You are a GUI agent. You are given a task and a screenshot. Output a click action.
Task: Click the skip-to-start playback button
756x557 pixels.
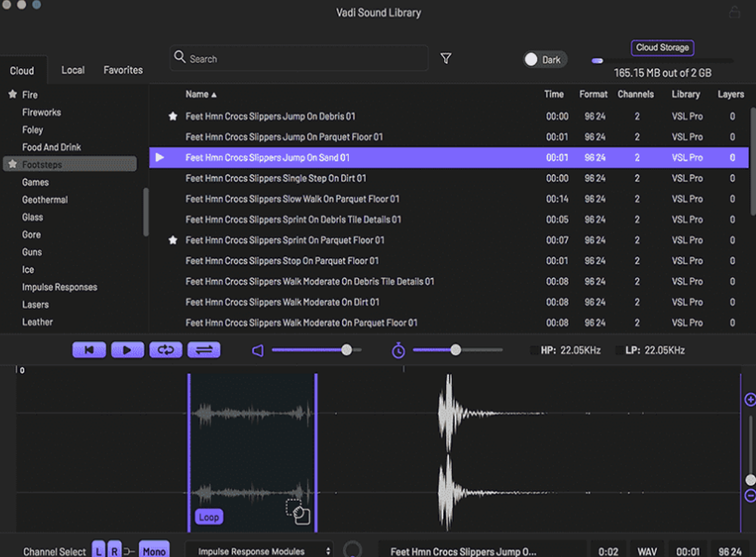click(x=89, y=350)
